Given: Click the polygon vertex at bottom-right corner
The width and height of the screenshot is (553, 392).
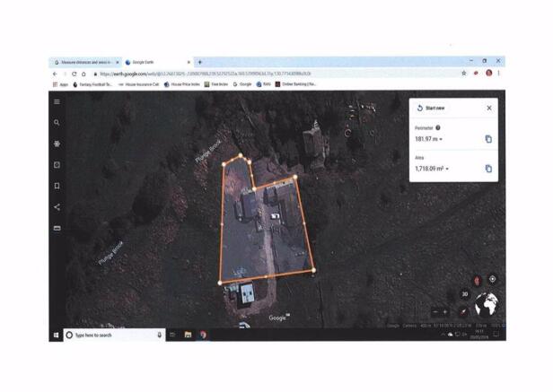Looking at the screenshot, I should tap(314, 270).
